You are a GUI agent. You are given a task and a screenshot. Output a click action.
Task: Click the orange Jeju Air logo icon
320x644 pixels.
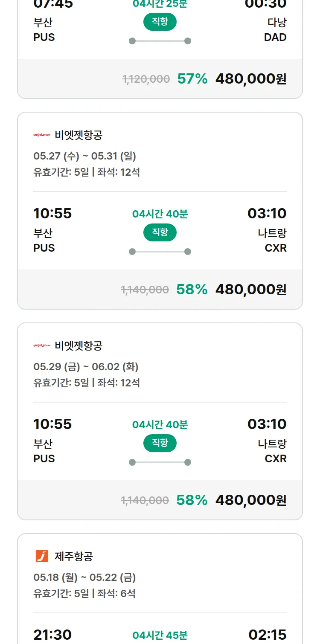[42, 556]
